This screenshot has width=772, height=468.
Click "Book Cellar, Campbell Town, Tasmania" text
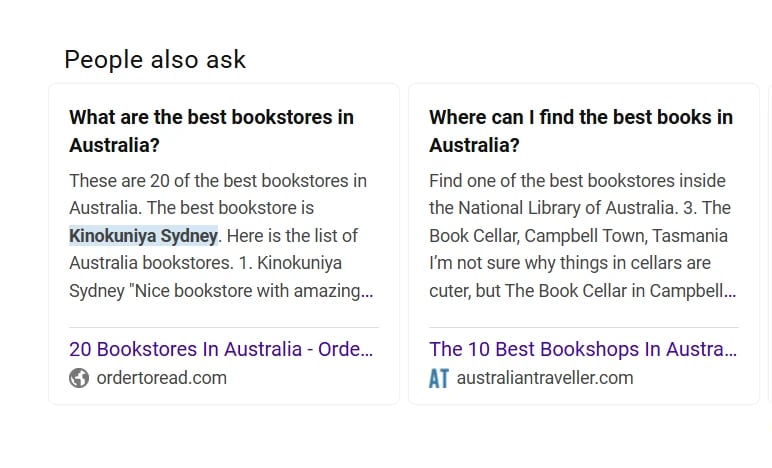[578, 237]
